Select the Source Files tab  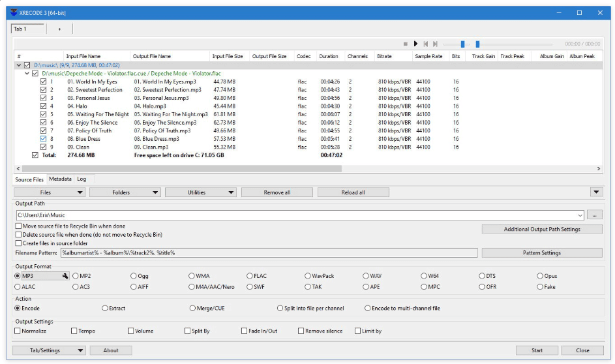point(29,179)
